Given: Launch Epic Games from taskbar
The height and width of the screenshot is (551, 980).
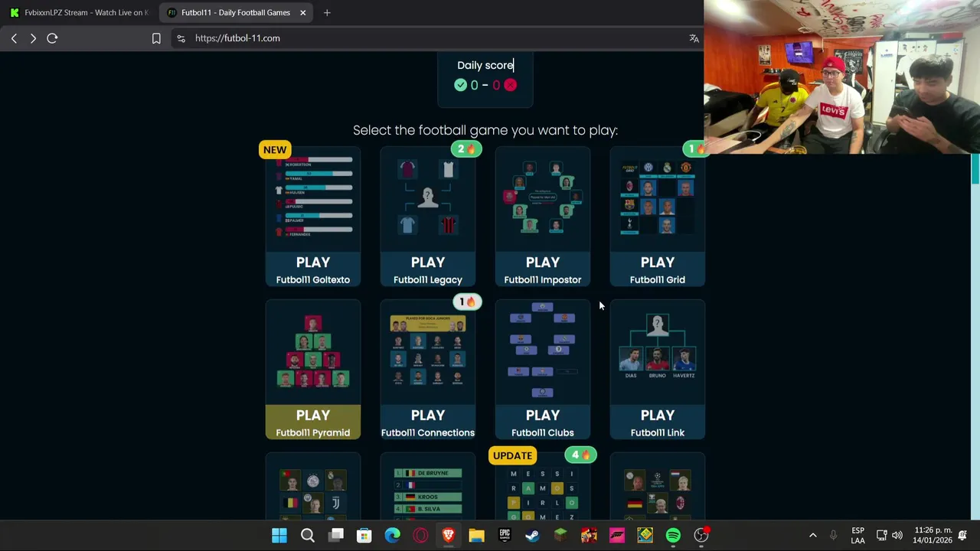Looking at the screenshot, I should tap(505, 535).
